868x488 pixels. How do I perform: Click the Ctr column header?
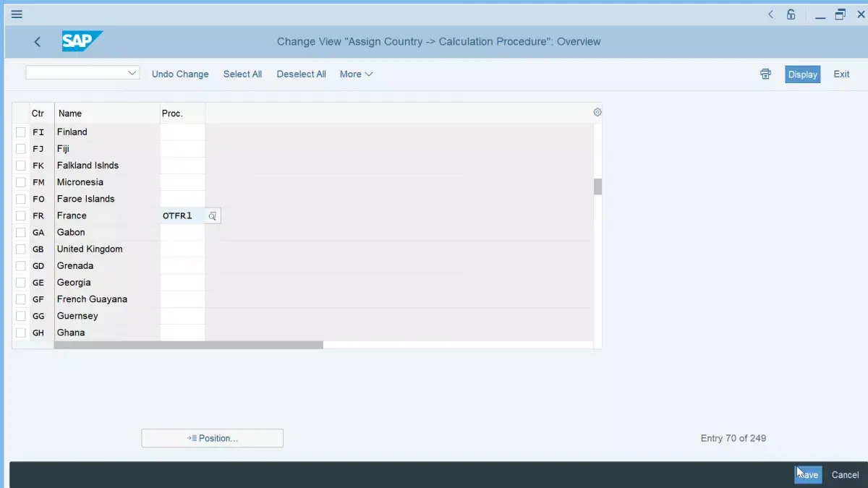[x=38, y=114]
